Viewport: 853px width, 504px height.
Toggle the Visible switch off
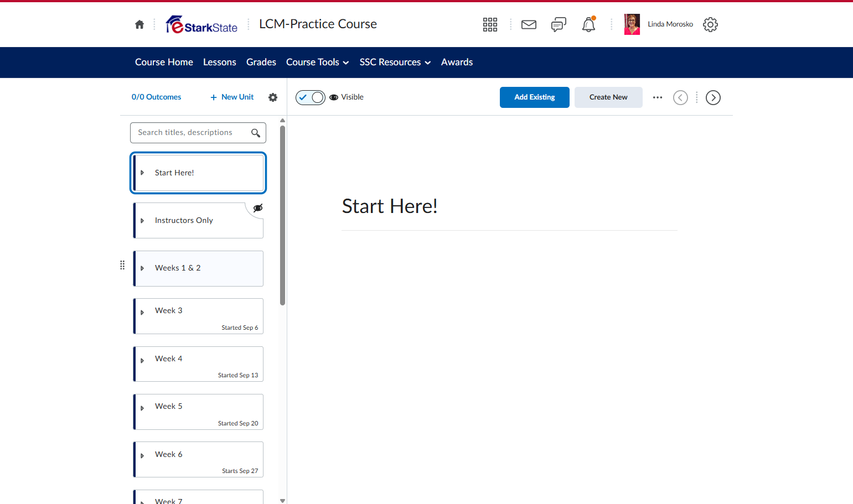click(x=311, y=97)
